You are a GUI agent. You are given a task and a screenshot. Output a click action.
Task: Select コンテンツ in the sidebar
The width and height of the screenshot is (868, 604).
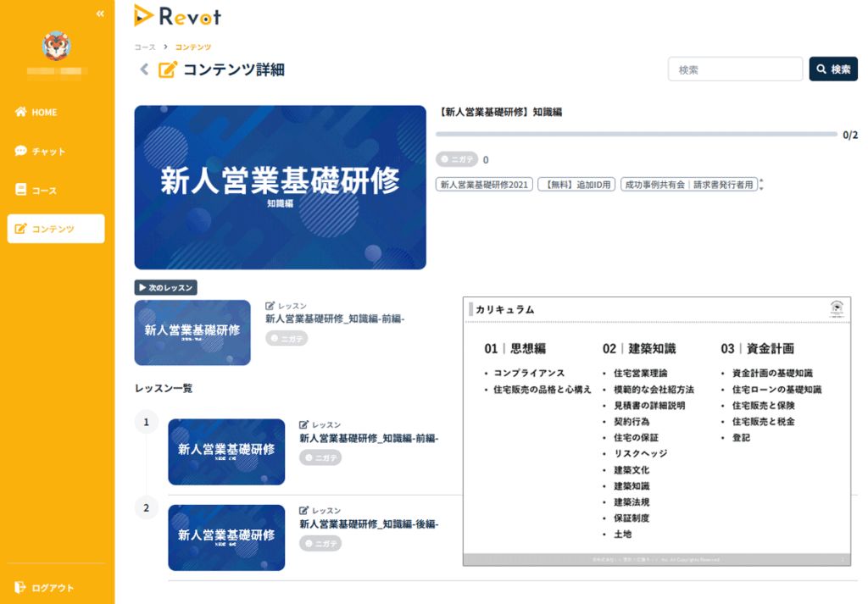[x=56, y=229]
